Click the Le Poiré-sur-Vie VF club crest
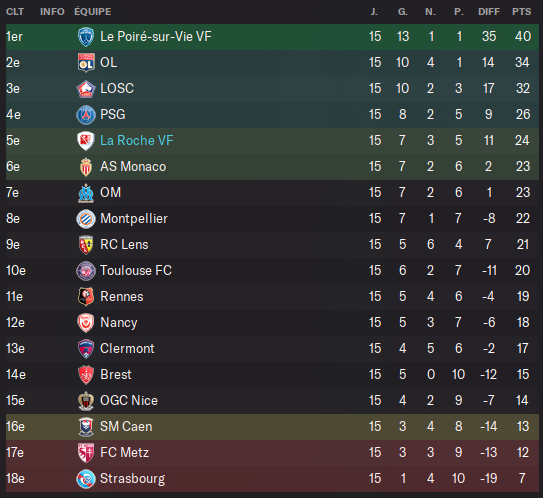This screenshot has width=543, height=498. tap(86, 37)
